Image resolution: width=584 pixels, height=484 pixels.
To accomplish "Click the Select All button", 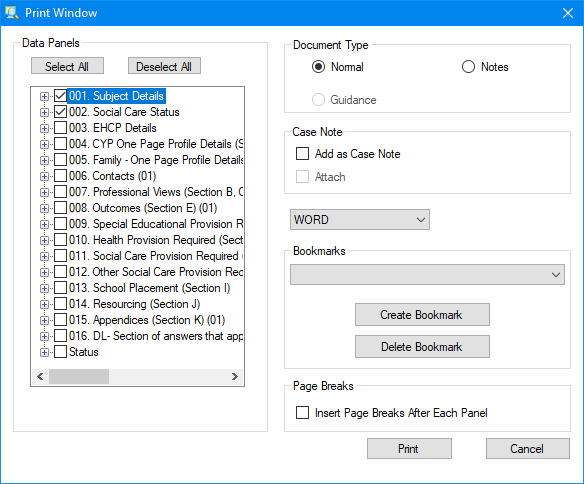I will 67,66.
